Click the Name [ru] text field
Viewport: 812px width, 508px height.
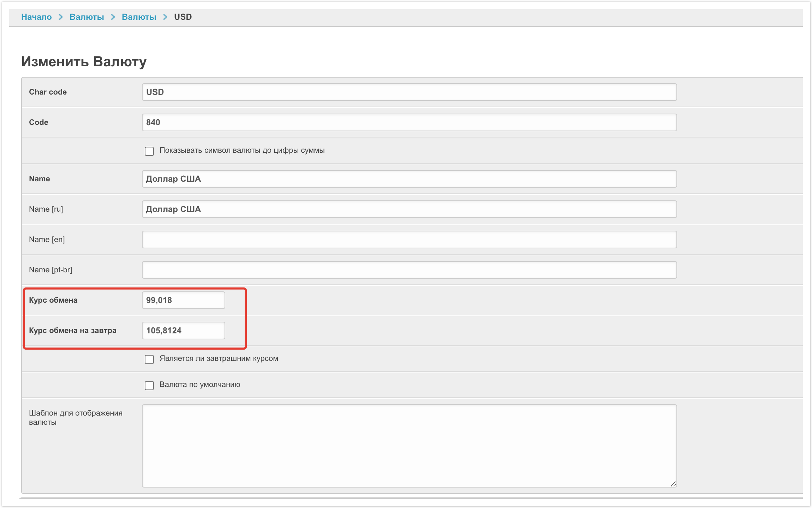[409, 209]
